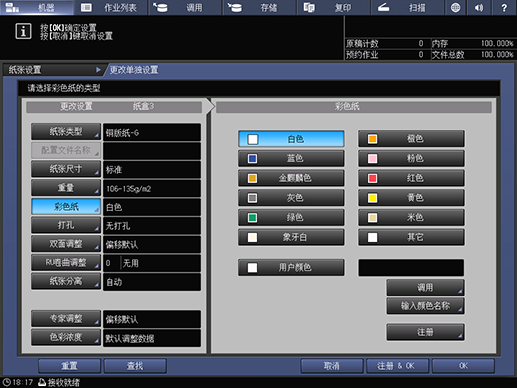This screenshot has width=517, height=388.
Task: Click the 标准 paper size value
Action: point(152,170)
